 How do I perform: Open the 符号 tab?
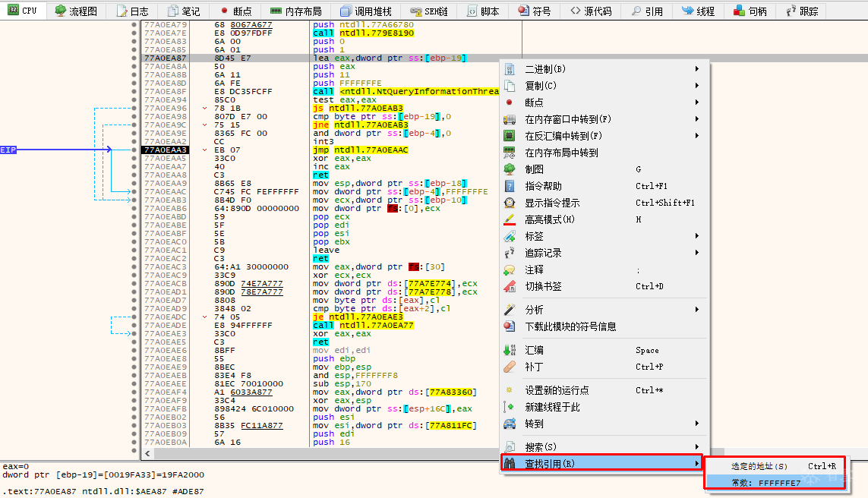tap(534, 11)
